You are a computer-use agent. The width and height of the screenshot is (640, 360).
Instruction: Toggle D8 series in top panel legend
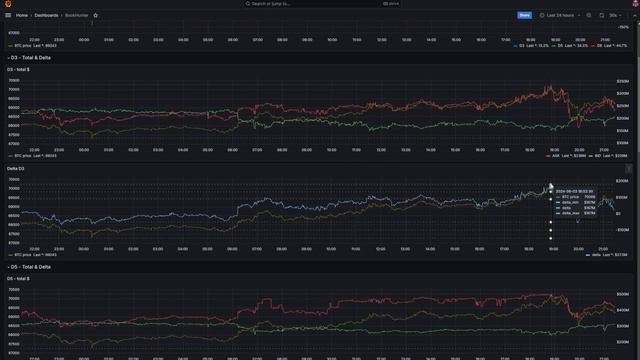[609, 46]
